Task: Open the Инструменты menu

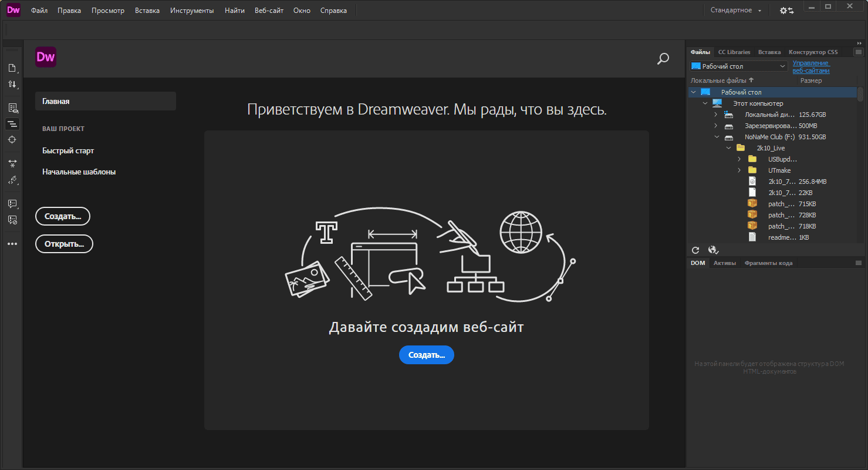Action: [192, 11]
